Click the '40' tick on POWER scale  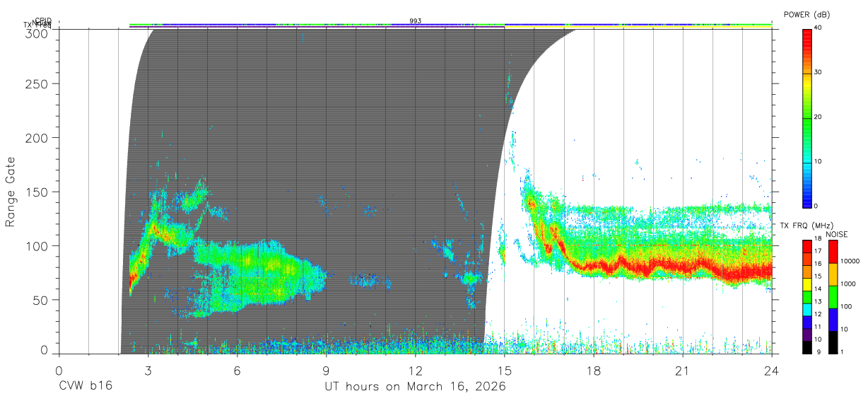(819, 28)
